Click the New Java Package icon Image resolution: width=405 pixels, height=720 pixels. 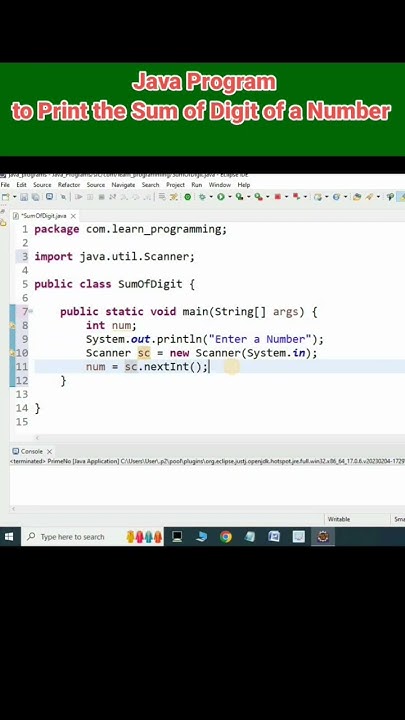317,197
